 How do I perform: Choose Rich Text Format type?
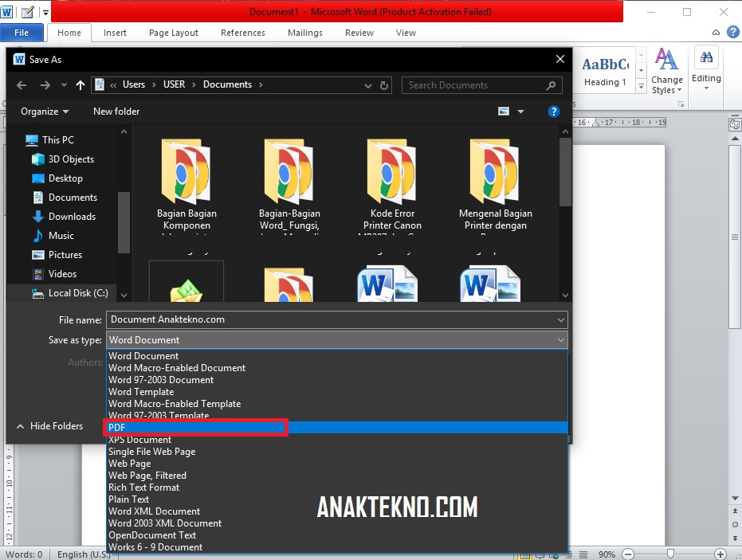337,488
